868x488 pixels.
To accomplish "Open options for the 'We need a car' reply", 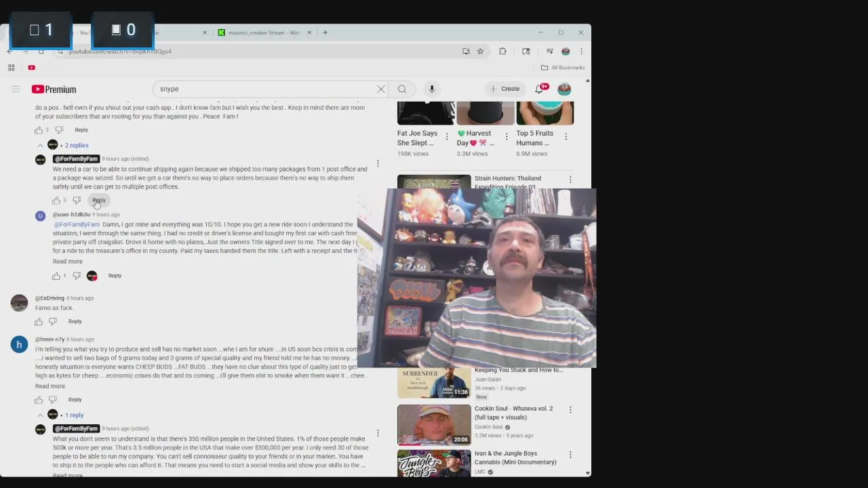I will coord(378,163).
